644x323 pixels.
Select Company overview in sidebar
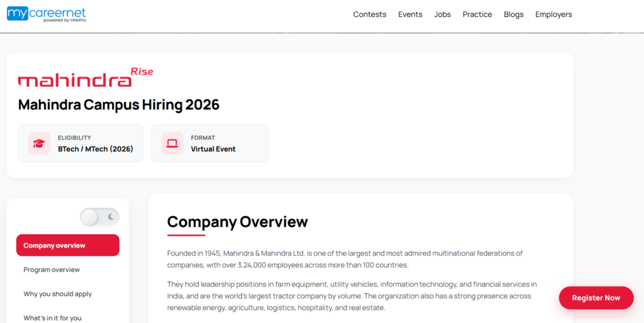(x=68, y=245)
